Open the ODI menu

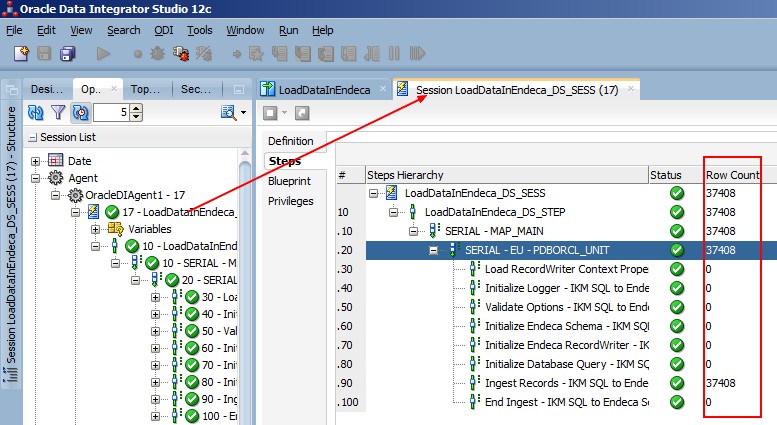coord(165,30)
